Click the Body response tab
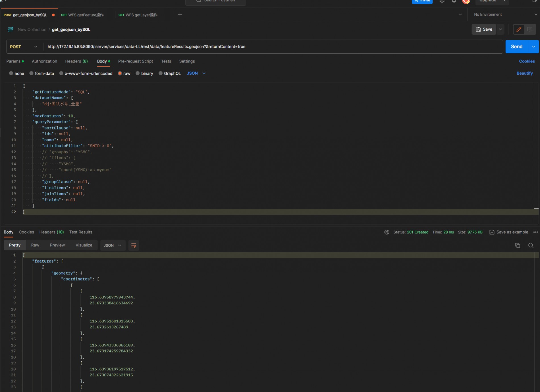 point(9,232)
